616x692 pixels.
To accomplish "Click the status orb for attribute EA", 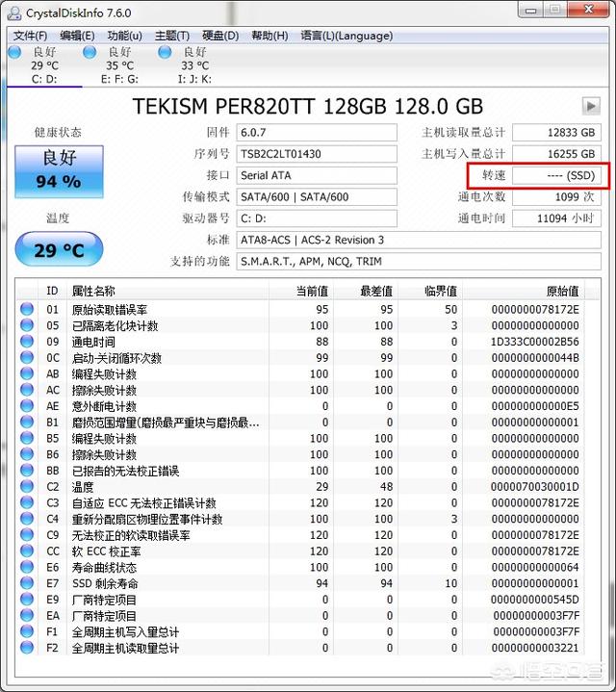I will (27, 615).
